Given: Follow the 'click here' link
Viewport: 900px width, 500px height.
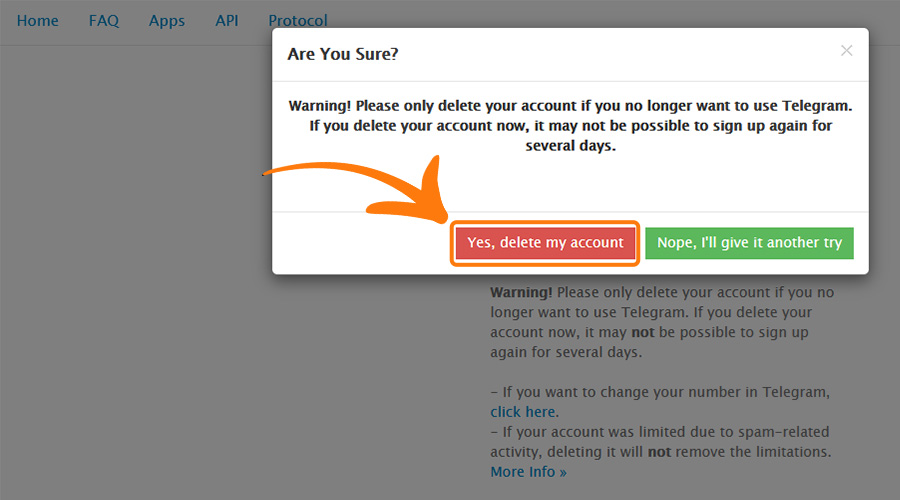Looking at the screenshot, I should (x=524, y=412).
